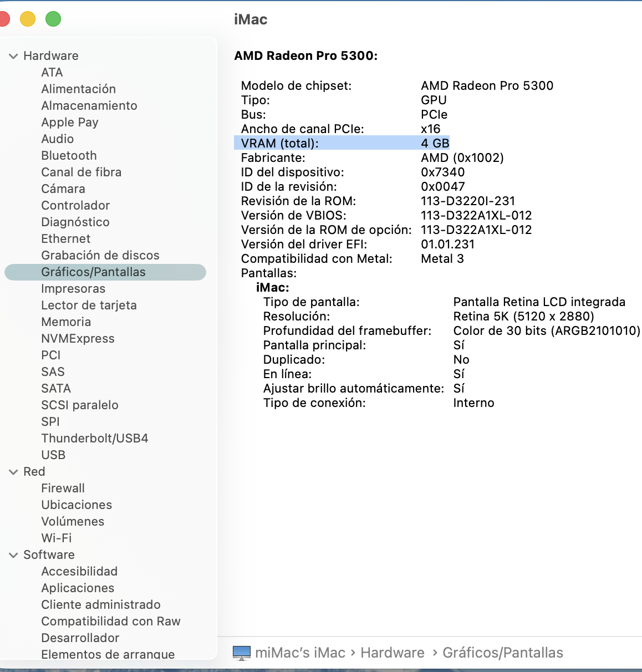Select the NVMExpress sidebar item
Screen dimensions: 642x672
click(78, 339)
